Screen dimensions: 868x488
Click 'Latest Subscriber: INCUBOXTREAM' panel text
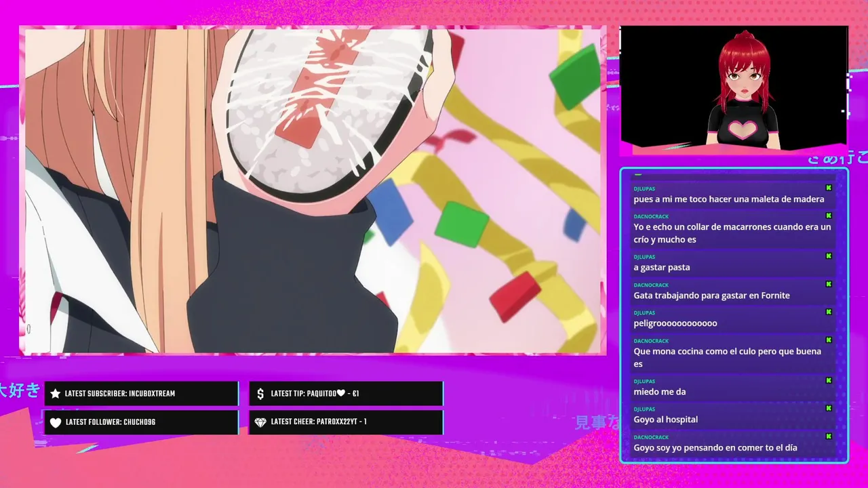[120, 394]
